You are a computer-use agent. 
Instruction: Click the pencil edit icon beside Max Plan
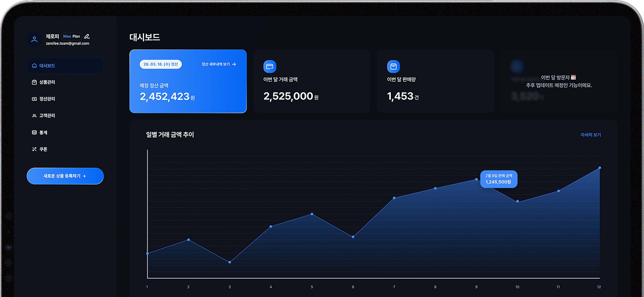tap(87, 37)
